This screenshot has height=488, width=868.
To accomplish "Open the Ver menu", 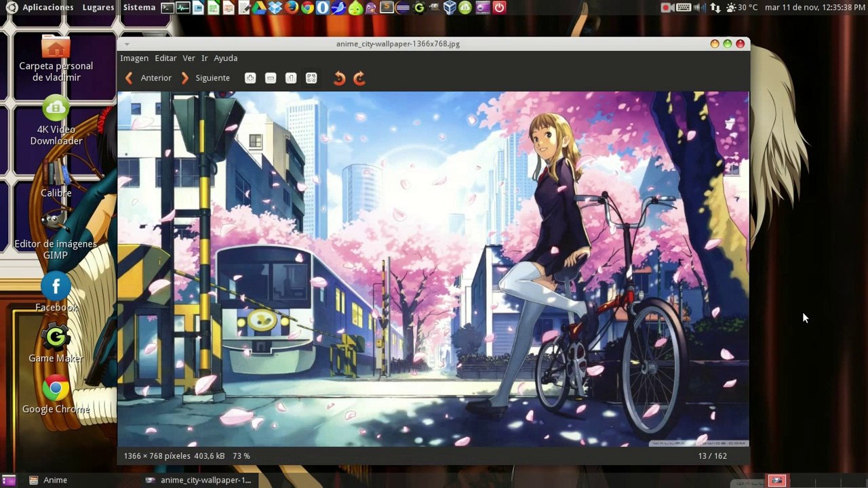I will pyautogui.click(x=189, y=58).
